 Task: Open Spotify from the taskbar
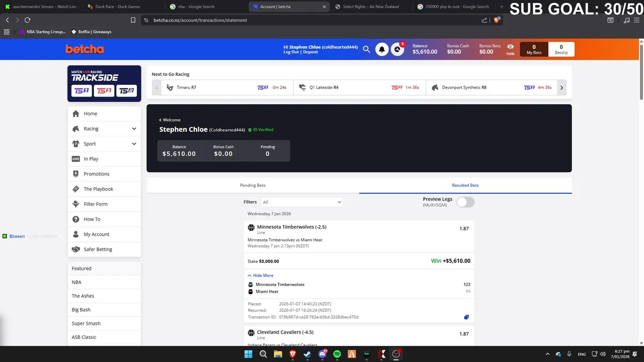(x=337, y=354)
